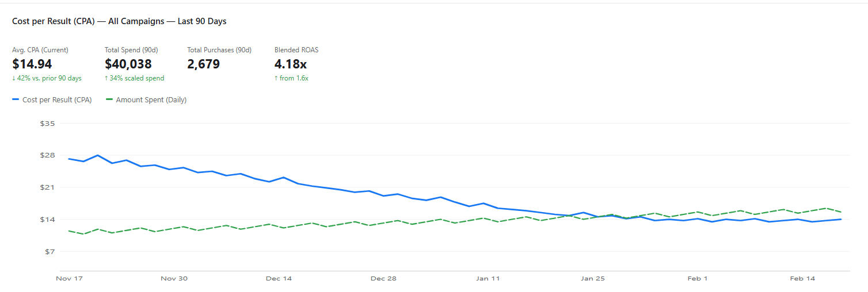Click the "from 1.6x" ROAS change note

291,78
